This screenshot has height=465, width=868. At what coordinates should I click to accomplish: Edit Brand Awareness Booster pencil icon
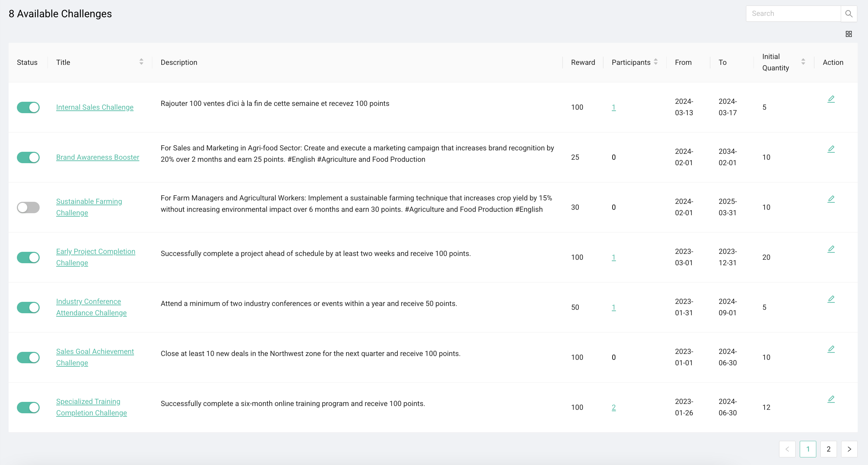pyautogui.click(x=831, y=149)
